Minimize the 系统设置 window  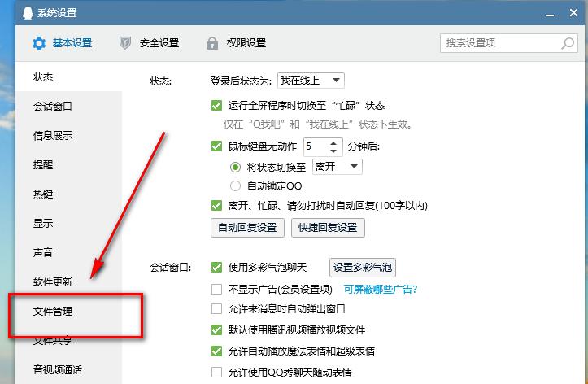550,15
